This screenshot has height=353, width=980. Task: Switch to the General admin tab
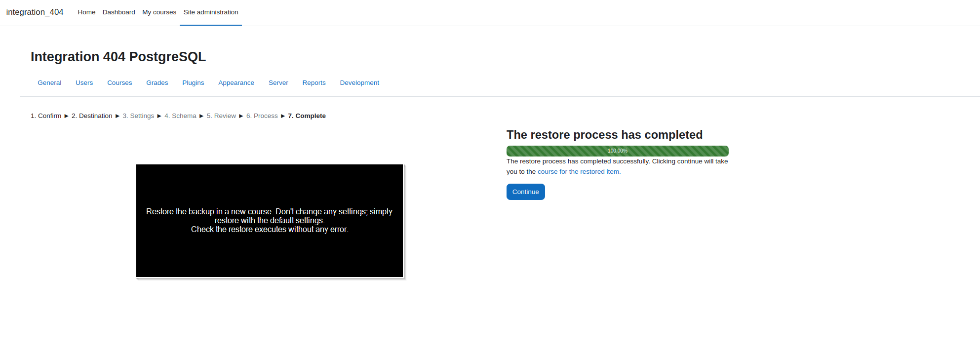(49, 83)
